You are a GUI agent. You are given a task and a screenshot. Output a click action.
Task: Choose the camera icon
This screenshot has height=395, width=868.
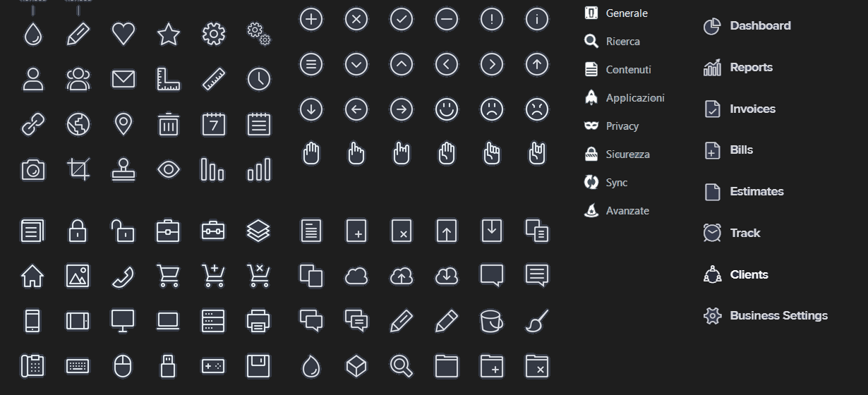coord(33,169)
